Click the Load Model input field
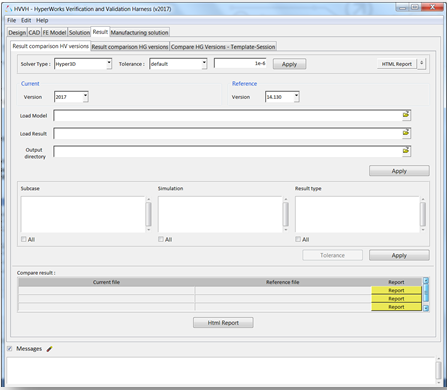 coord(228,115)
